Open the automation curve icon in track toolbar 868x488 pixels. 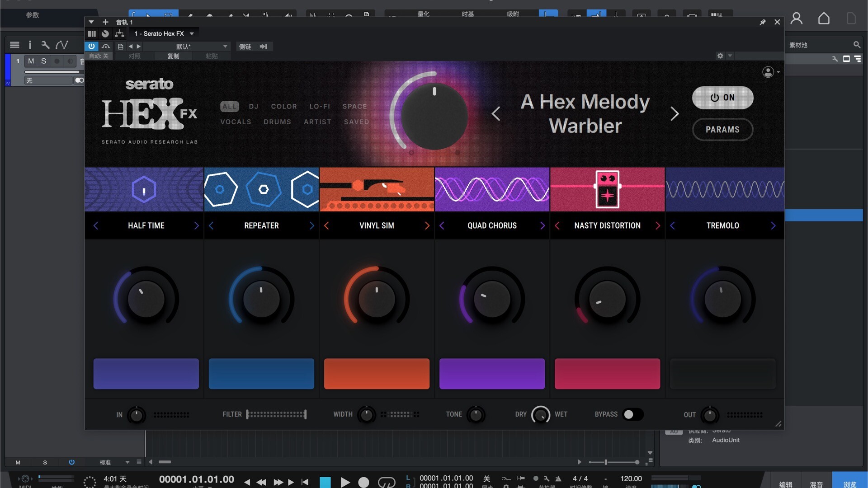(x=61, y=45)
